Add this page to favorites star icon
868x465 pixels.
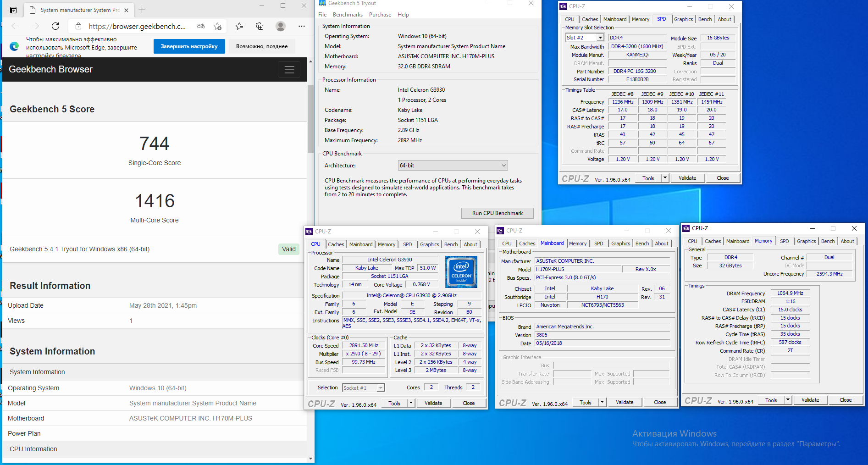(217, 26)
